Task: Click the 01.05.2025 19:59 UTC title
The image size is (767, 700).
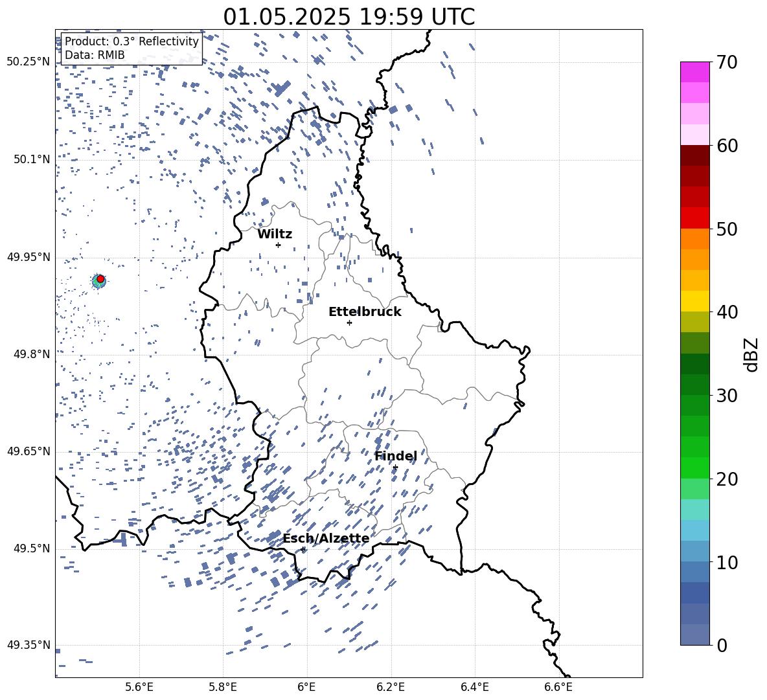Action: tap(349, 16)
